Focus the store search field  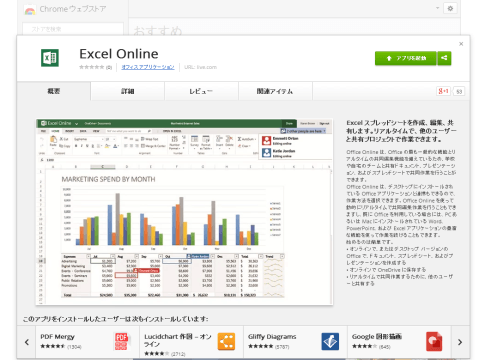pyautogui.click(x=73, y=29)
